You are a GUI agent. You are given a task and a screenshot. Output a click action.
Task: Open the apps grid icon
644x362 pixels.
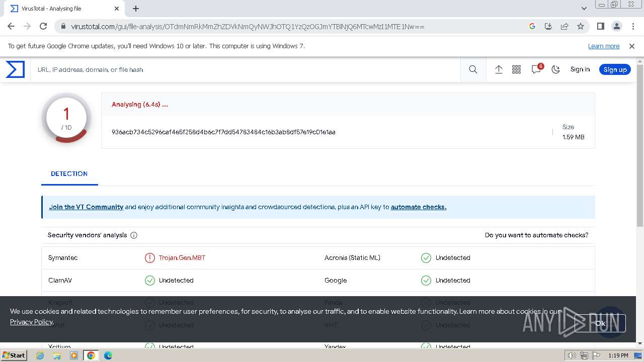coord(516,70)
